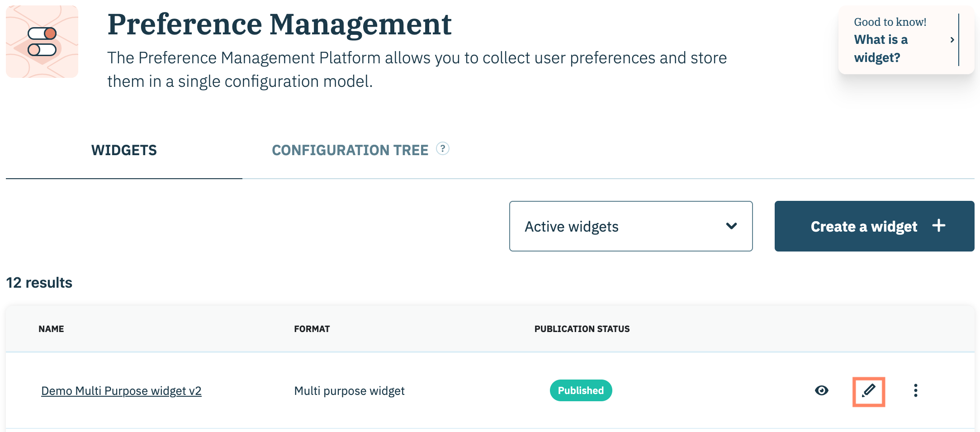Viewport: 980px width, 432px height.
Task: Open the Demo Multi Purpose widget v2 link
Action: coord(121,391)
